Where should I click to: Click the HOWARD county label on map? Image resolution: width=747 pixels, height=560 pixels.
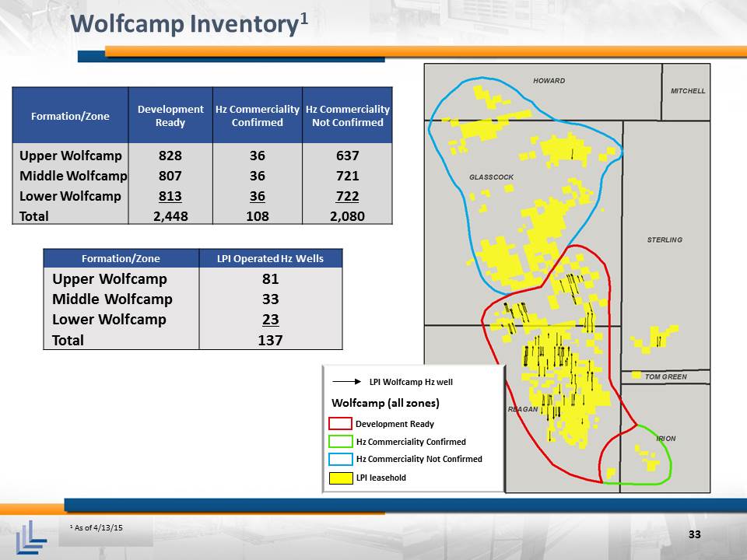549,81
